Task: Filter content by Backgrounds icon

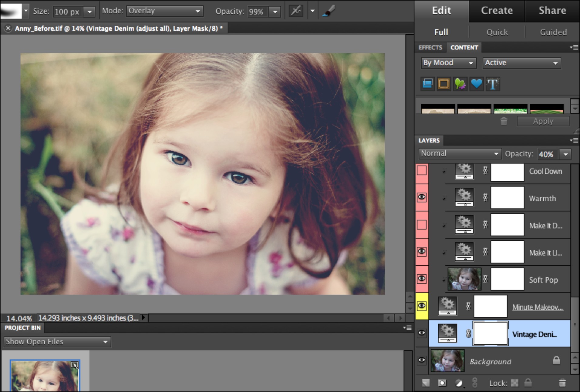Action: click(x=428, y=83)
